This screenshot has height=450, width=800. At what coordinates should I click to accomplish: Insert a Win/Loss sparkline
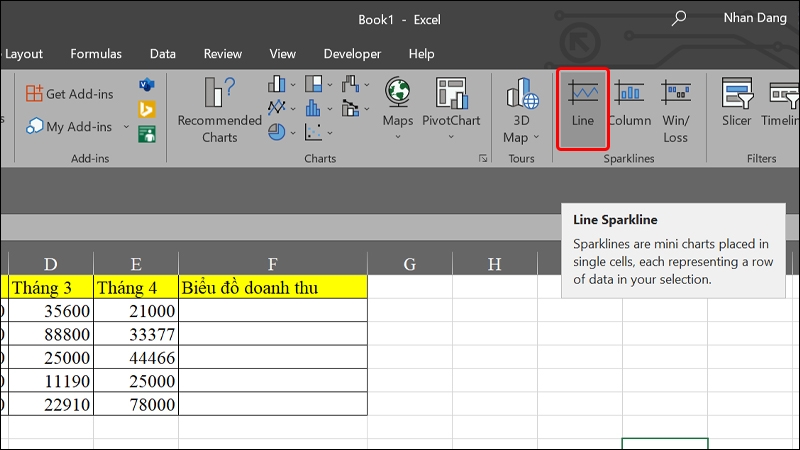[676, 109]
